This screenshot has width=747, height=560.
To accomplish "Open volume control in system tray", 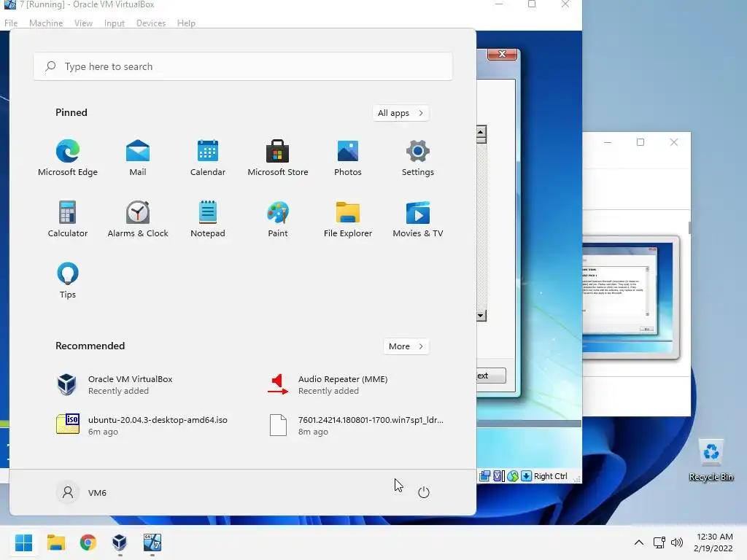I will (676, 542).
